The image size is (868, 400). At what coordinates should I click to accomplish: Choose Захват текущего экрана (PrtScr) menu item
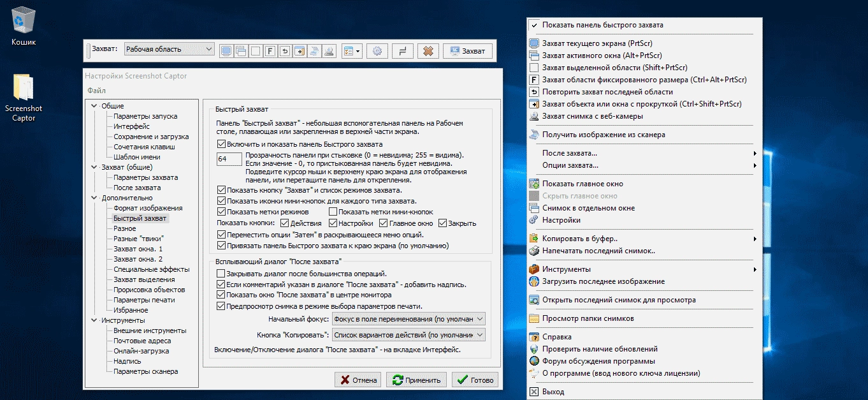644,43
